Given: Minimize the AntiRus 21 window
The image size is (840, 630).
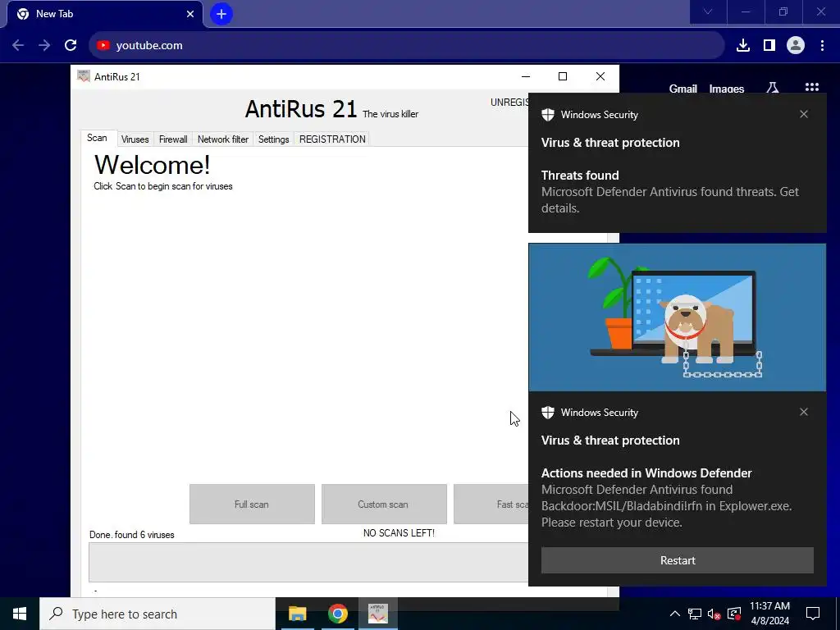Looking at the screenshot, I should coord(526,76).
